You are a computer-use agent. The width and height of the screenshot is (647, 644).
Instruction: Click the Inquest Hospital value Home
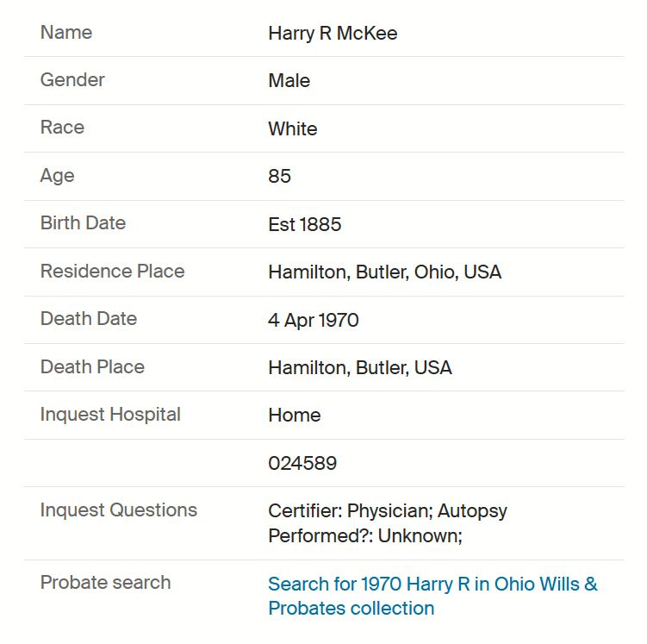[294, 416]
